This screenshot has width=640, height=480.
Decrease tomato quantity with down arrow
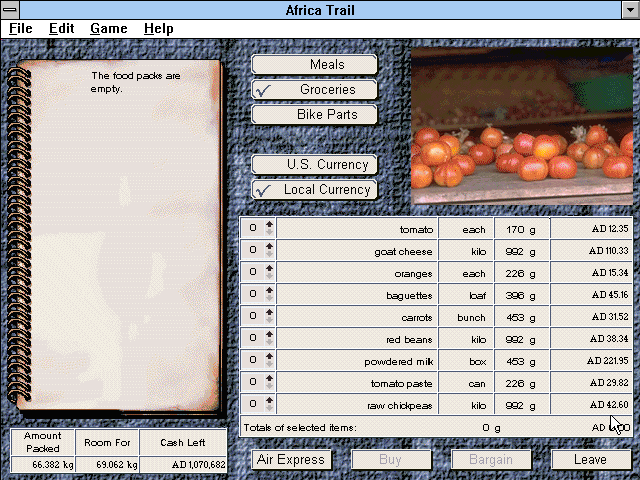pos(269,232)
